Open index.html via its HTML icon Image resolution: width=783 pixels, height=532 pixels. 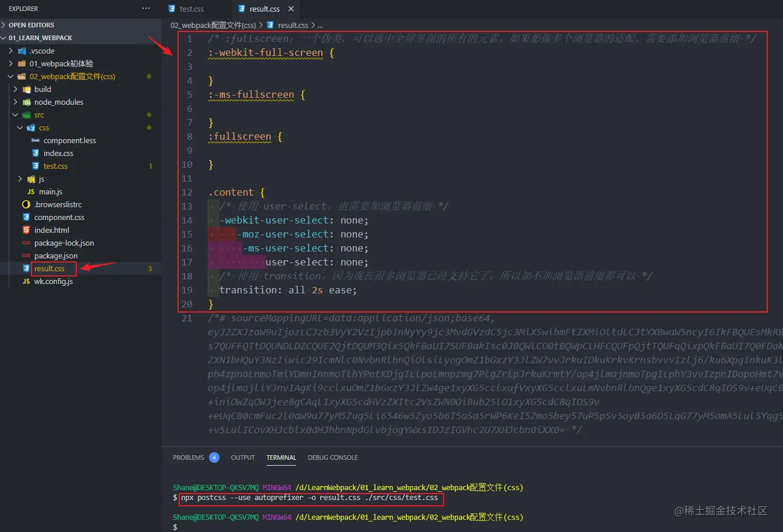point(26,230)
